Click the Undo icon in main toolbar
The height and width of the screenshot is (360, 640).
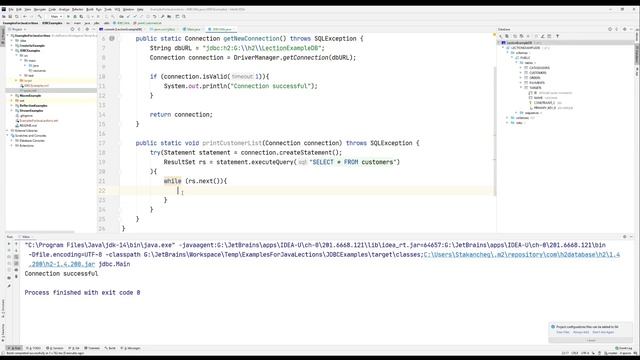point(155,17)
